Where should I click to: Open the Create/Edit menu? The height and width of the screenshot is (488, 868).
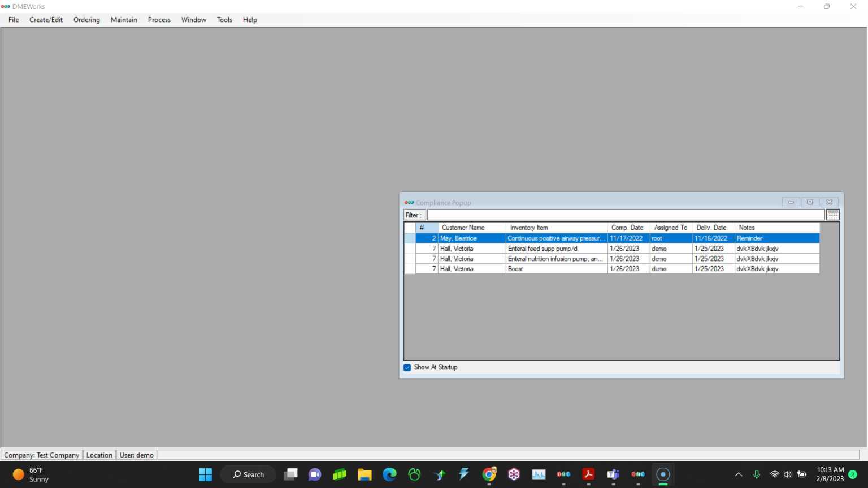pyautogui.click(x=46, y=20)
